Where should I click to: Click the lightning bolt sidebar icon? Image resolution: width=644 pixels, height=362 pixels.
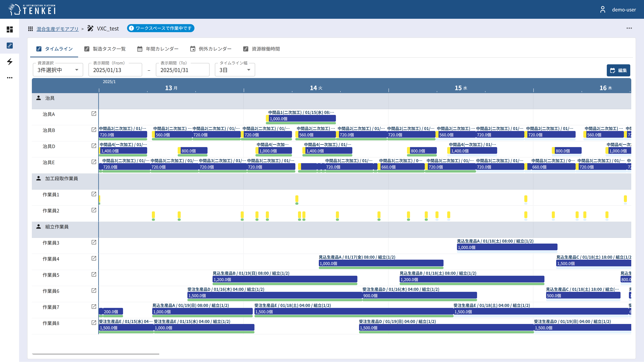[x=10, y=61]
